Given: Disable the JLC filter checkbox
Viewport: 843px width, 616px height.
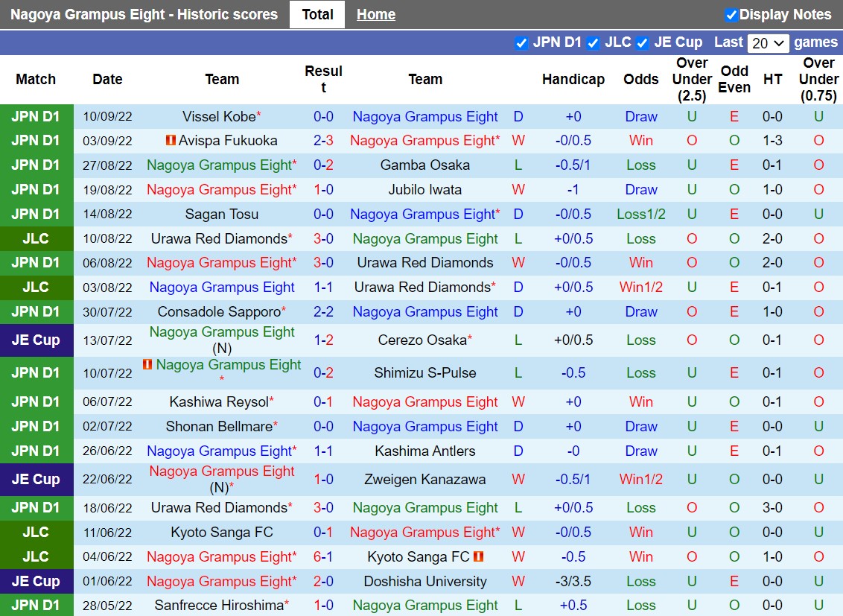Looking at the screenshot, I should tap(593, 43).
